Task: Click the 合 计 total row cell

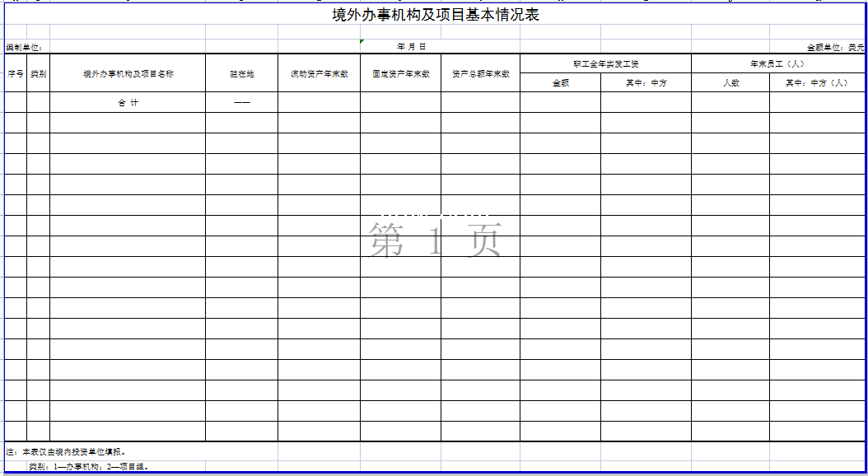Action: point(128,103)
